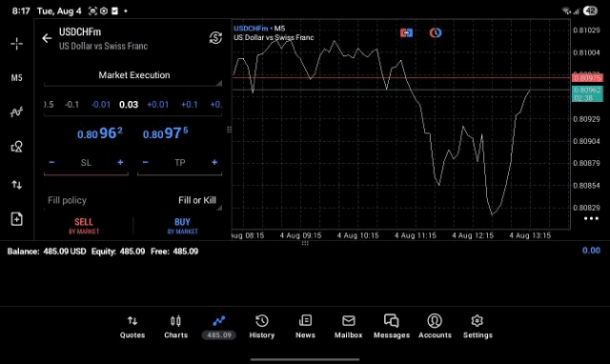
Task: Switch to the History tab
Action: (x=262, y=327)
